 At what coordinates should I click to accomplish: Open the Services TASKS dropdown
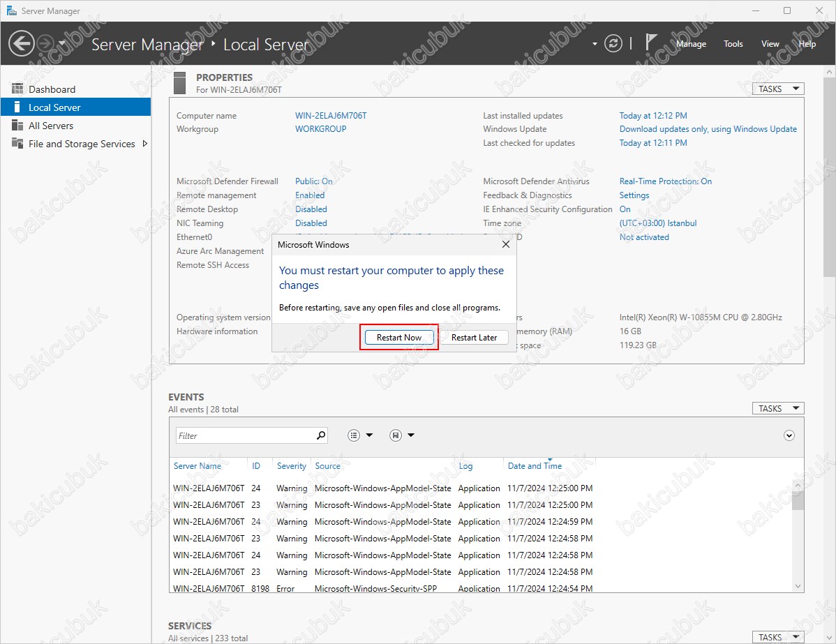pos(778,637)
